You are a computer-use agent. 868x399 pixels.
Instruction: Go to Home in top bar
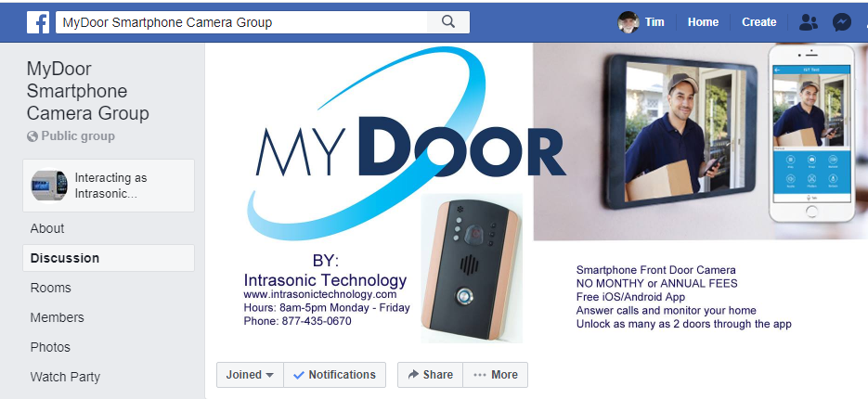pyautogui.click(x=703, y=22)
